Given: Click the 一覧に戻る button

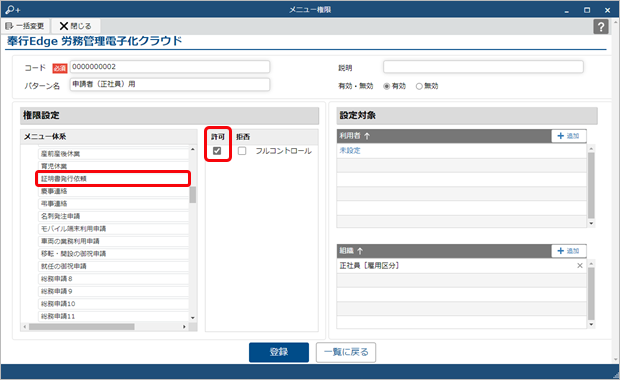Looking at the screenshot, I should pos(346,352).
